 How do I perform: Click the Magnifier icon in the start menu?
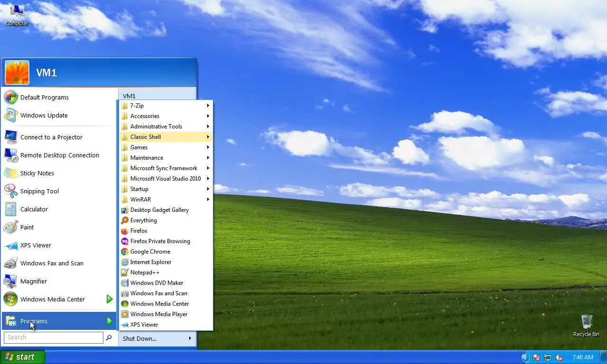coord(10,281)
